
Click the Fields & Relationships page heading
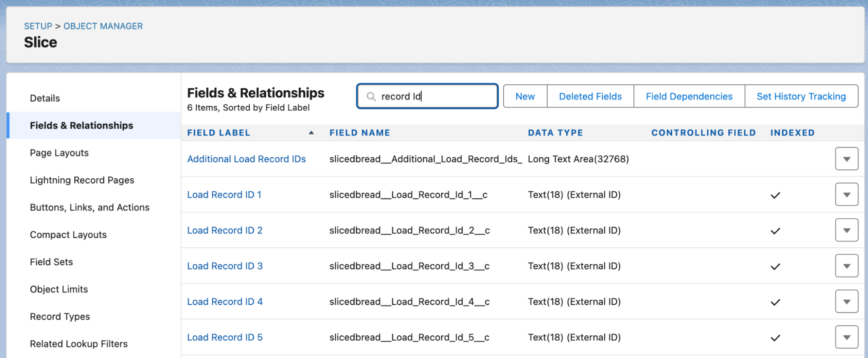point(256,93)
